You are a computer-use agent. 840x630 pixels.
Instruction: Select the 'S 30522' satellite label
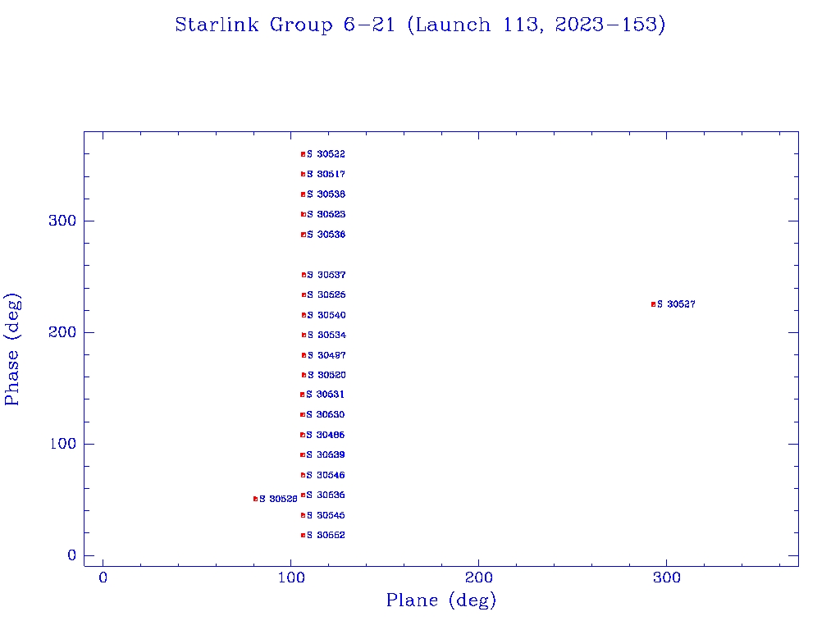[326, 154]
